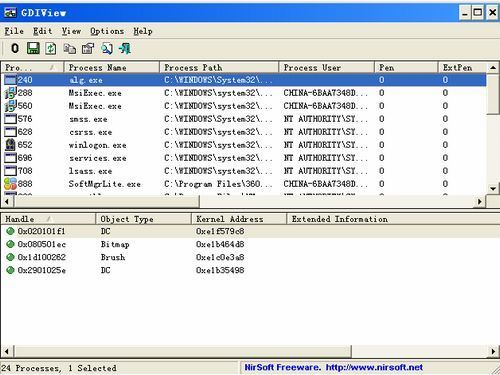Click the Copy selected items toolbar icon
The height and width of the screenshot is (375, 500).
(x=70, y=49)
